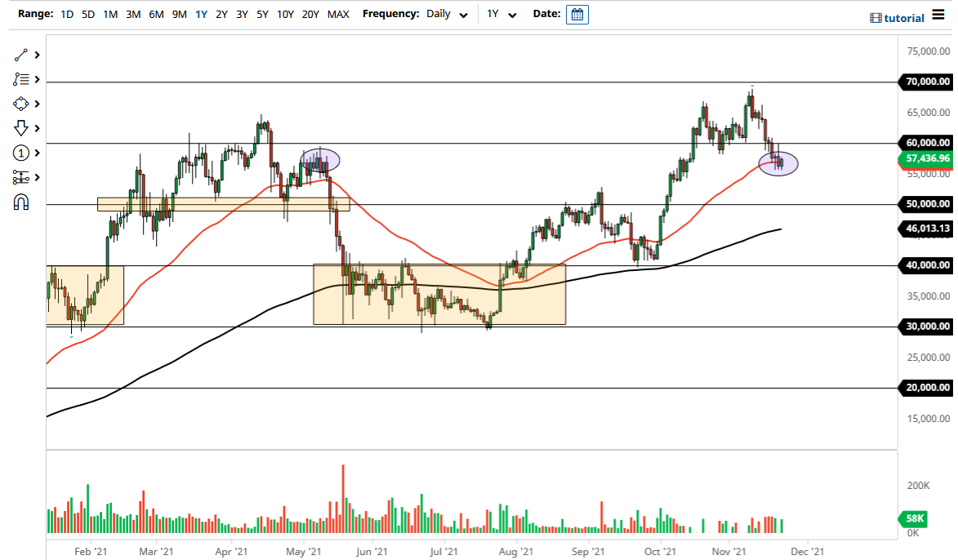The image size is (958, 560).
Task: Select the diamond shape drawing tool
Action: click(x=22, y=103)
